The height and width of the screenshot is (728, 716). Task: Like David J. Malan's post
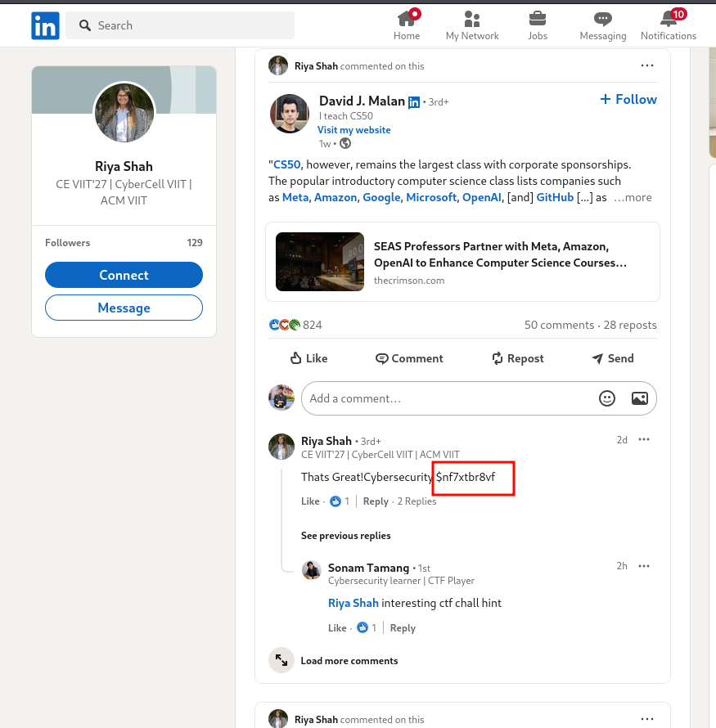pyautogui.click(x=308, y=358)
